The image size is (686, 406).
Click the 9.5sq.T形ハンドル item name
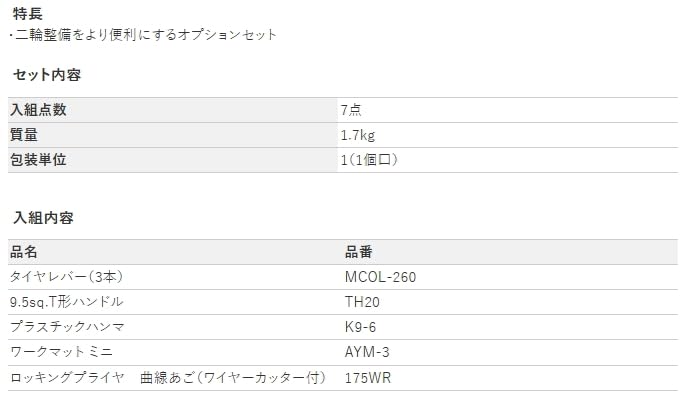pyautogui.click(x=66, y=302)
